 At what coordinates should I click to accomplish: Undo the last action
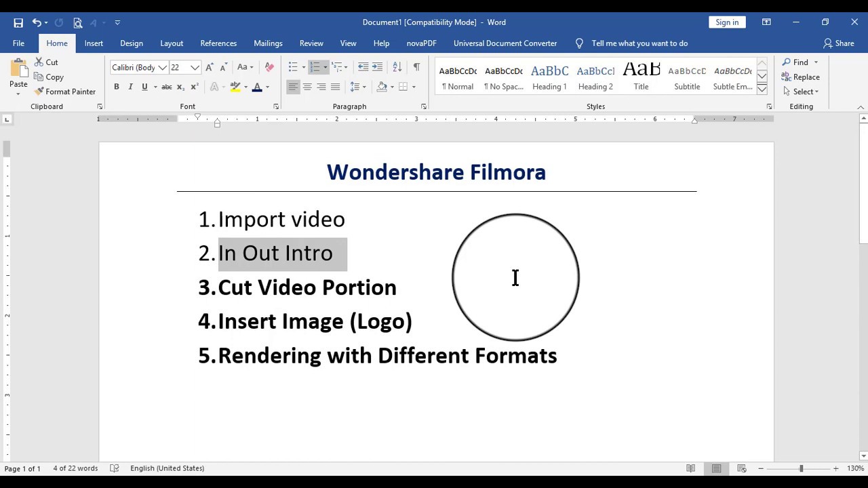[x=37, y=22]
